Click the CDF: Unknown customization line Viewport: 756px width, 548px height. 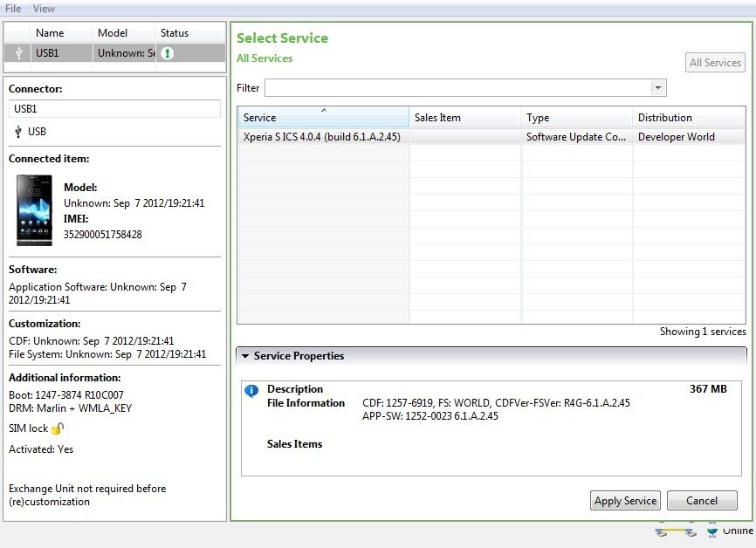[x=91, y=341]
